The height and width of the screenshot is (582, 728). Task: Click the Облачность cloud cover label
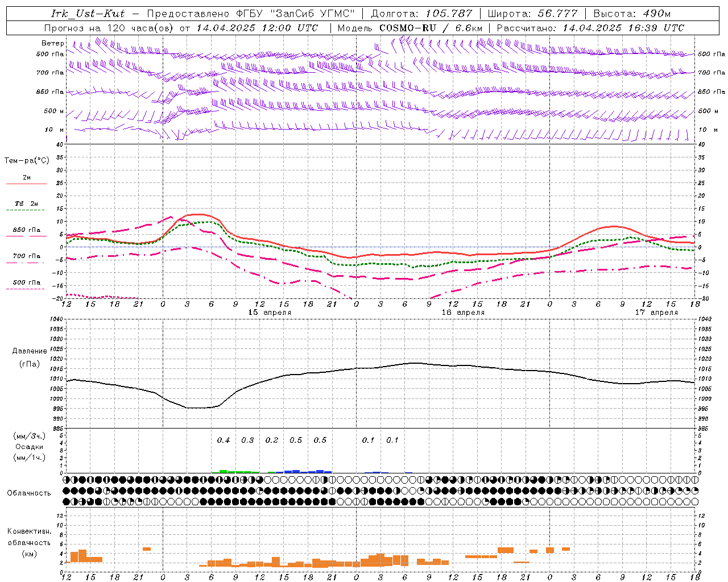[29, 493]
